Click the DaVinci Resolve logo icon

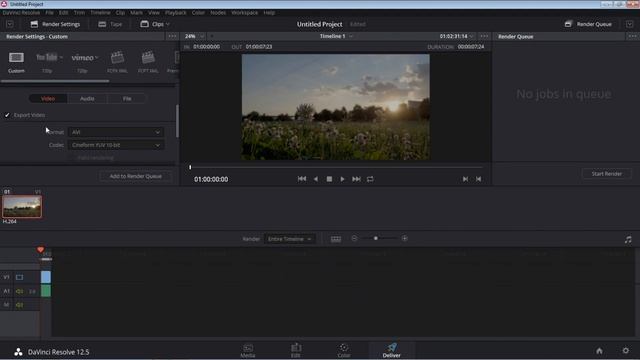[x=18, y=352]
